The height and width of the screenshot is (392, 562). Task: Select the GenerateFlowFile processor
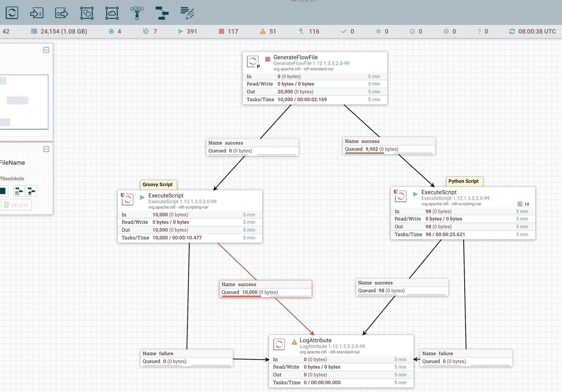pos(315,78)
